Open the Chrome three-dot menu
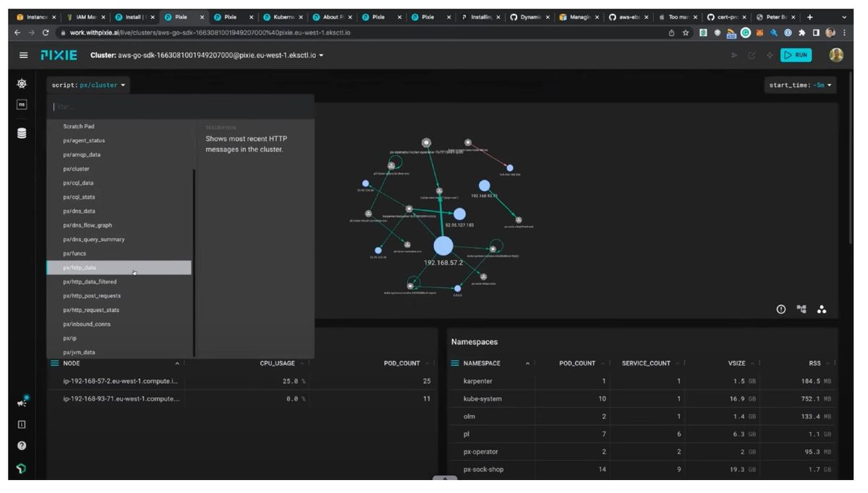Screen dimensions: 868x493 pos(844,33)
